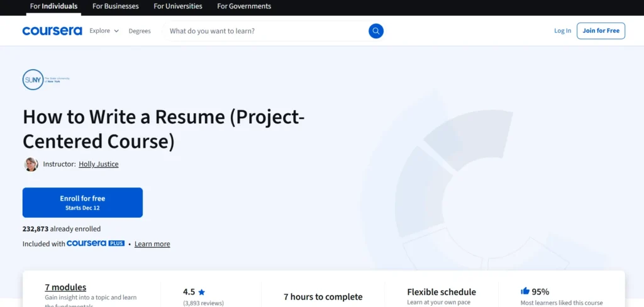Screen dimensions: 644x307
Task: Click the thumbs up 95% icon
Action: (x=525, y=291)
